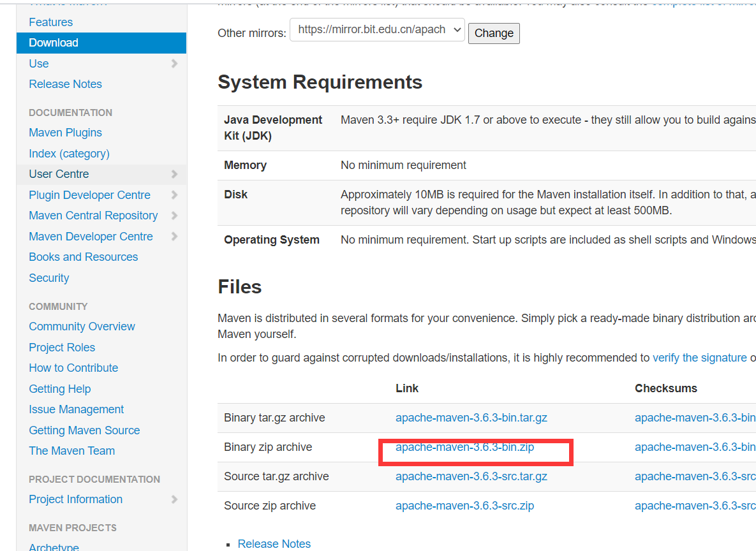Screen dimensions: 756x551
Task: Open Maven Central Repository link
Action: click(93, 216)
